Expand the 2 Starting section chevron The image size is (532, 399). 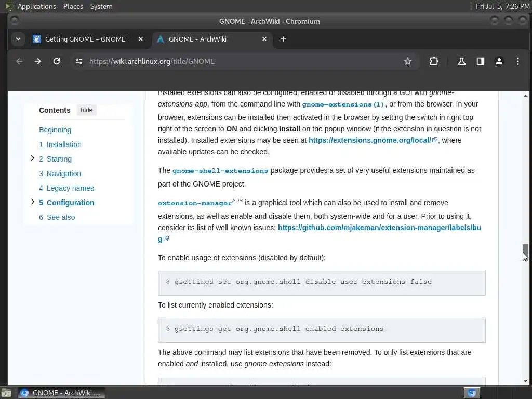pos(33,158)
